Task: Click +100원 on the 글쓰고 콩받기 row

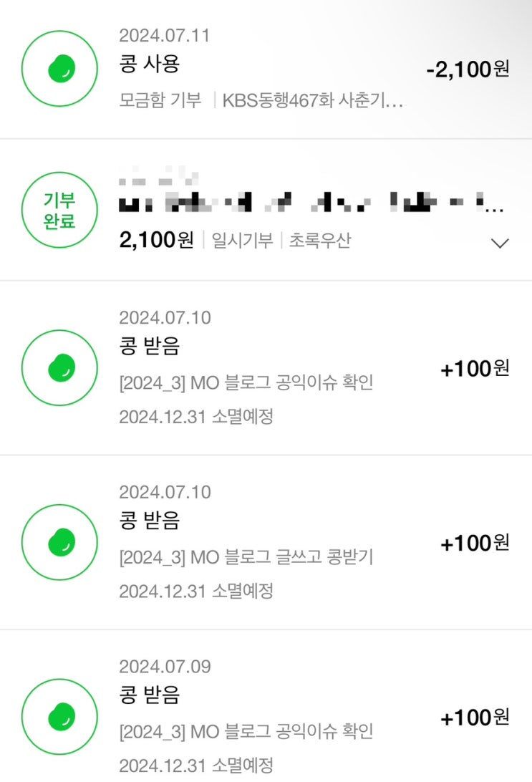Action: tap(475, 543)
